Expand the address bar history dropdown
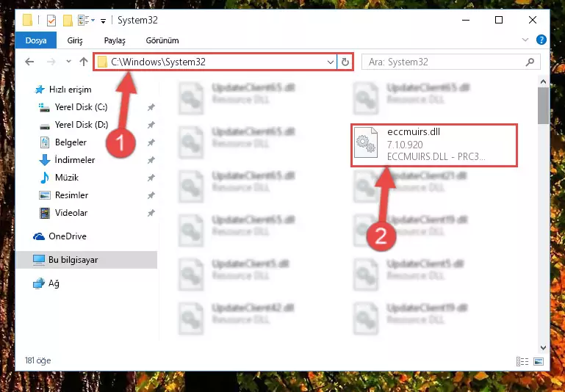The image size is (565, 392). (331, 62)
